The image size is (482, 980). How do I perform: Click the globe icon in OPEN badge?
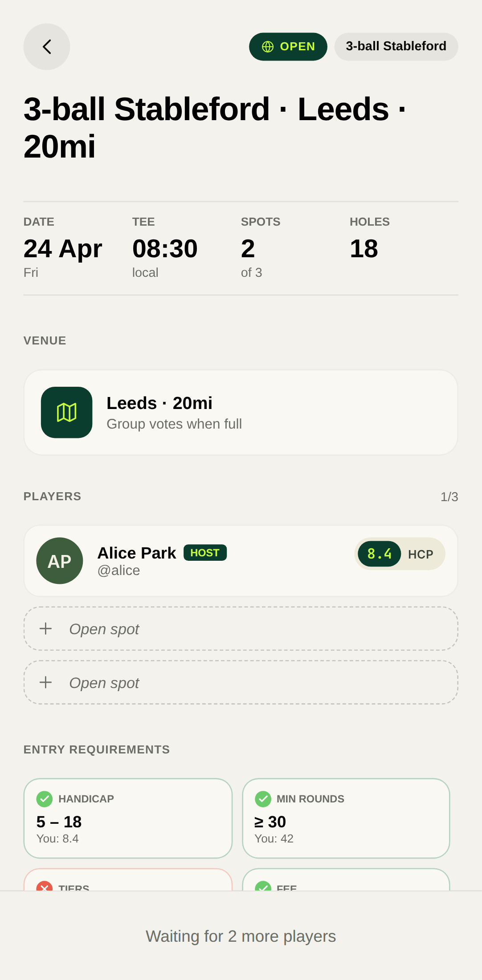click(x=268, y=47)
